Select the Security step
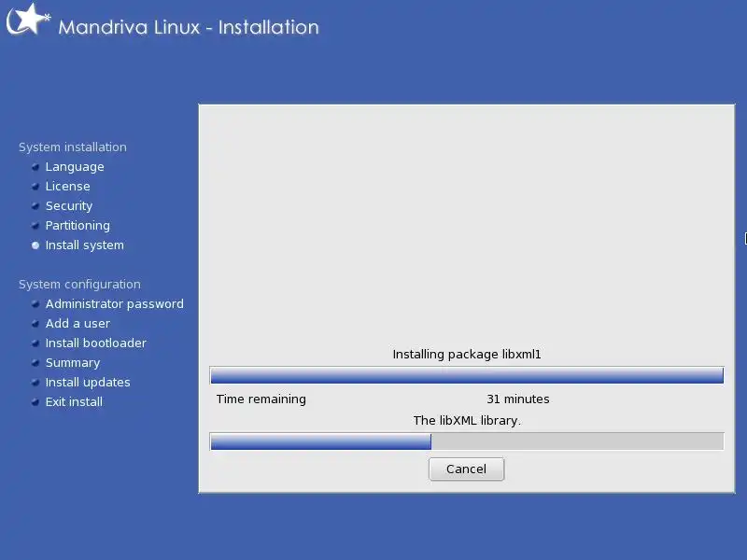Image resolution: width=747 pixels, height=560 pixels. pyautogui.click(x=68, y=206)
